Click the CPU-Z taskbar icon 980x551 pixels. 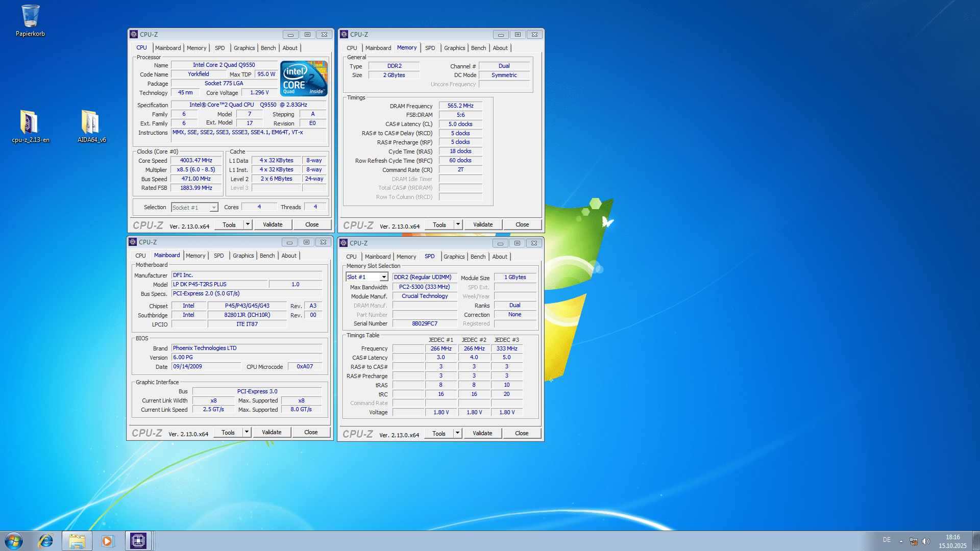pyautogui.click(x=138, y=541)
